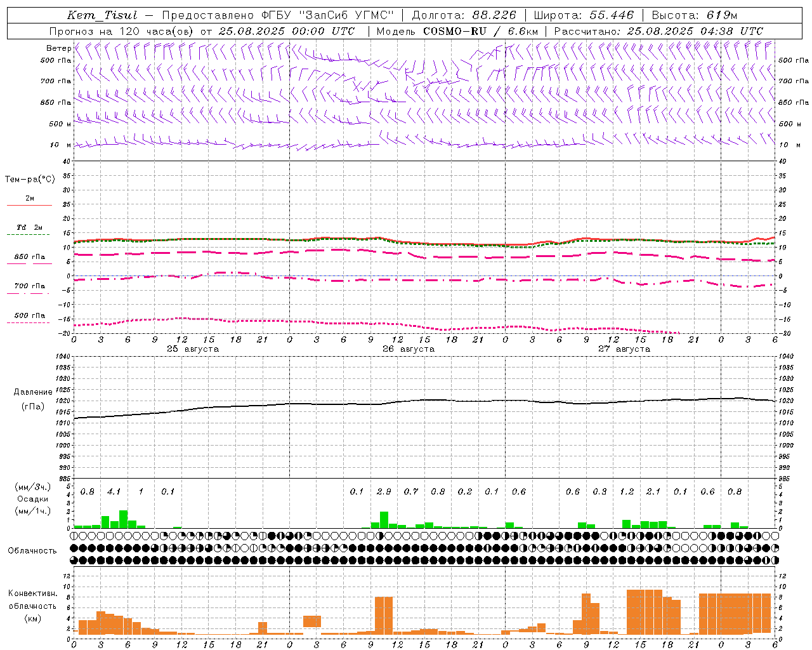Click the 0.3 three-hour precipitation value
812x650 pixels.
599,491
